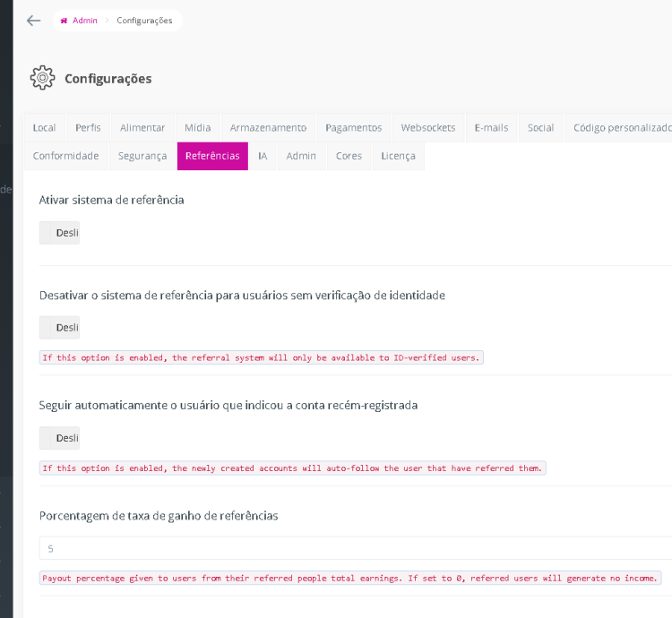
Task: Select the Mídia tab
Action: [x=197, y=128]
